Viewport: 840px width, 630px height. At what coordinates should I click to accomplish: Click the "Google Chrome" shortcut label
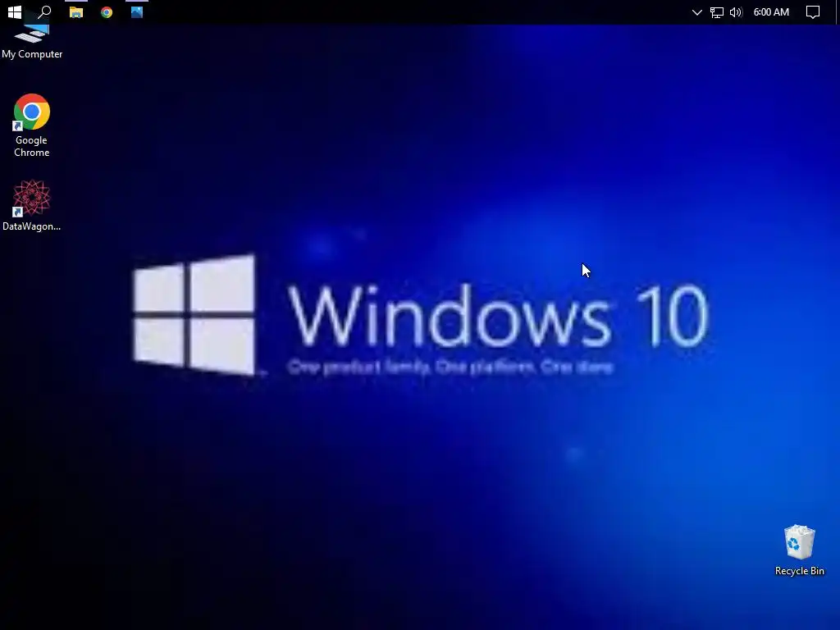(x=32, y=146)
